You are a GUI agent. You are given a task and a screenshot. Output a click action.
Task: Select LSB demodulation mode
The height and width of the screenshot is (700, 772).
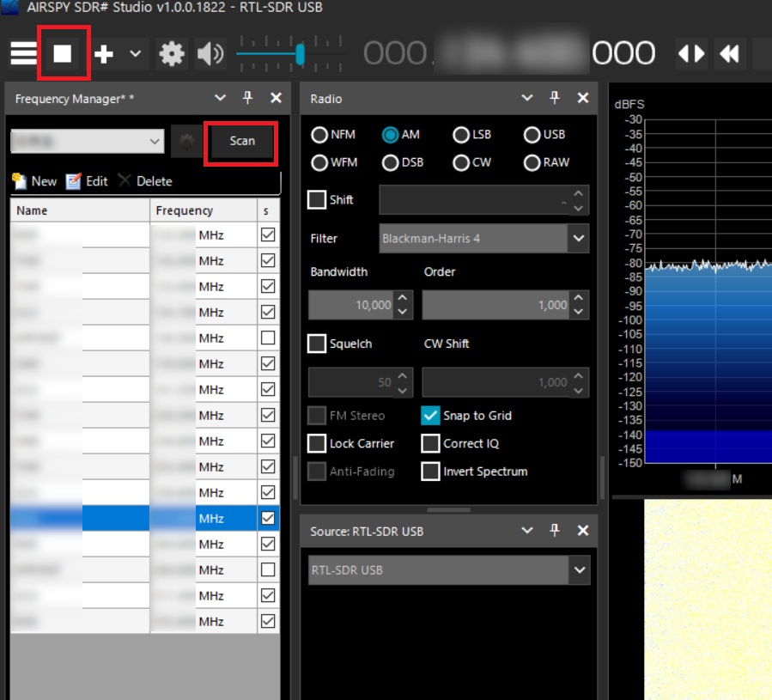pos(461,135)
